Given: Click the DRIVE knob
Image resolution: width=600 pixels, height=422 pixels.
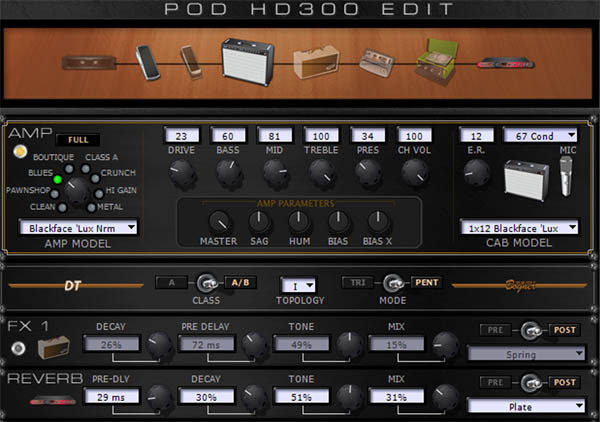Looking at the screenshot, I should pos(182,173).
